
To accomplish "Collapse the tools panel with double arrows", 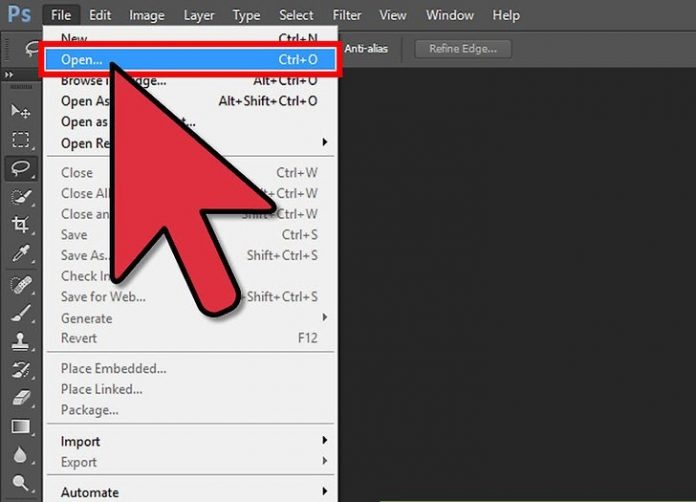I will tap(10, 76).
